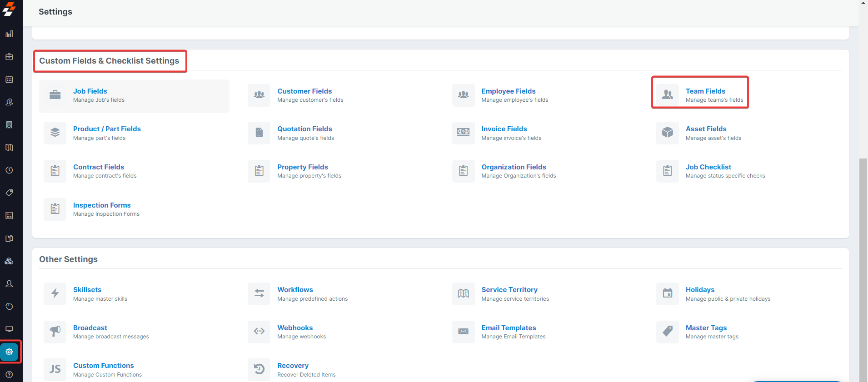Click the cube icon for Asset Fields
Viewport: 868px width, 382px height.
click(x=667, y=133)
